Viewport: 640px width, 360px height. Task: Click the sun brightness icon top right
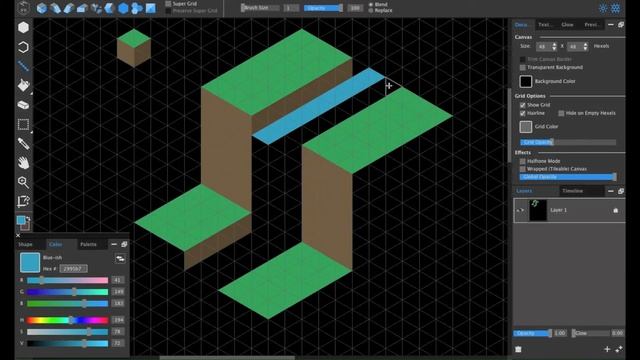click(603, 8)
